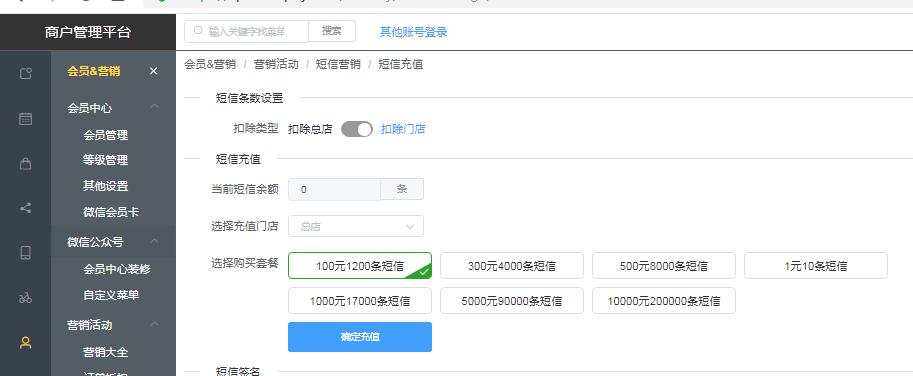Click the 扣除总店 label
The height and width of the screenshot is (376, 913).
pos(310,129)
